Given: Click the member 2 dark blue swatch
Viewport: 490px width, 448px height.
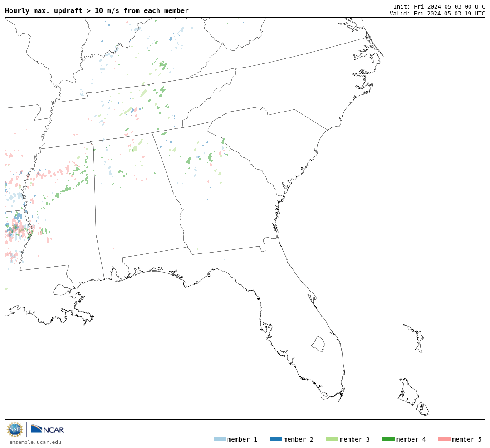Looking at the screenshot, I should pos(276,439).
